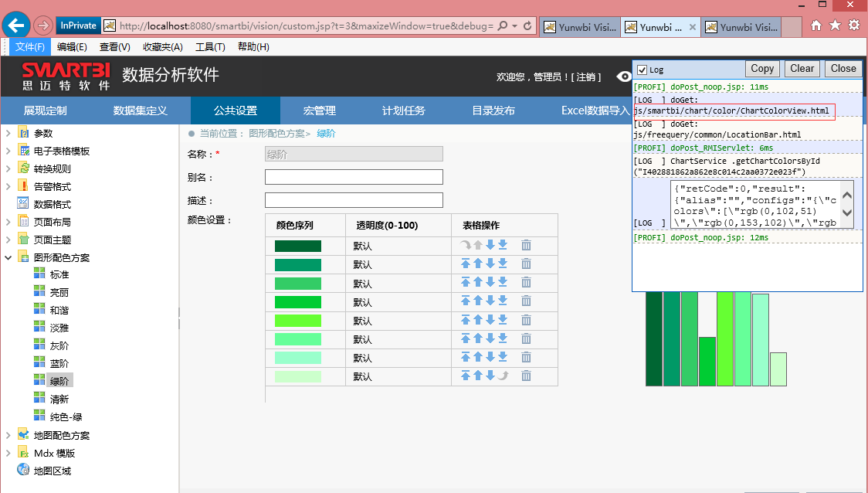
Task: Move fourth color row down one step
Action: coord(490,301)
